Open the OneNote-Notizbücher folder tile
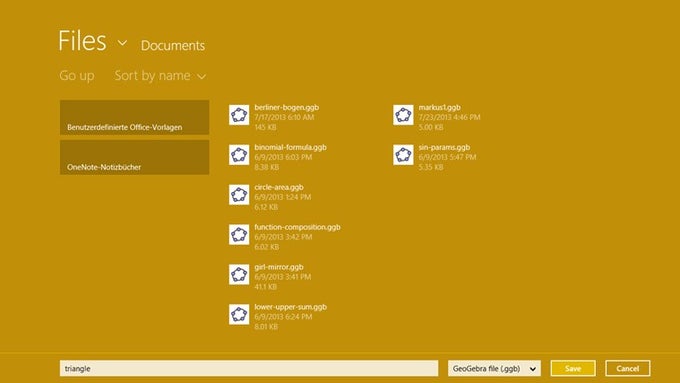 click(134, 157)
